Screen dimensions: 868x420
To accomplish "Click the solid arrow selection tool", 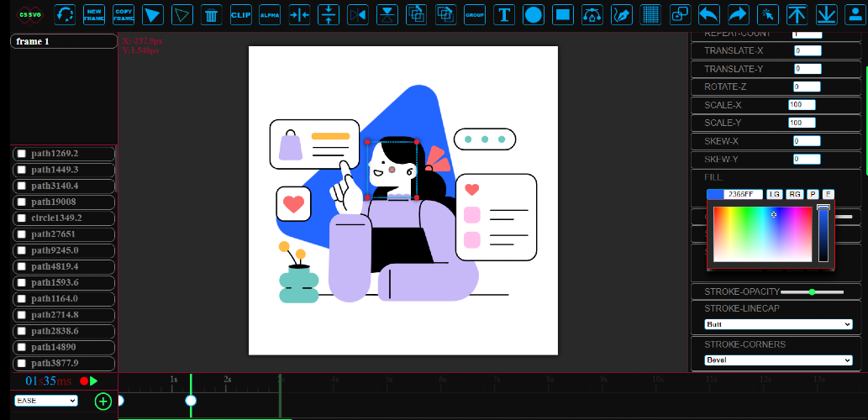I will click(153, 15).
